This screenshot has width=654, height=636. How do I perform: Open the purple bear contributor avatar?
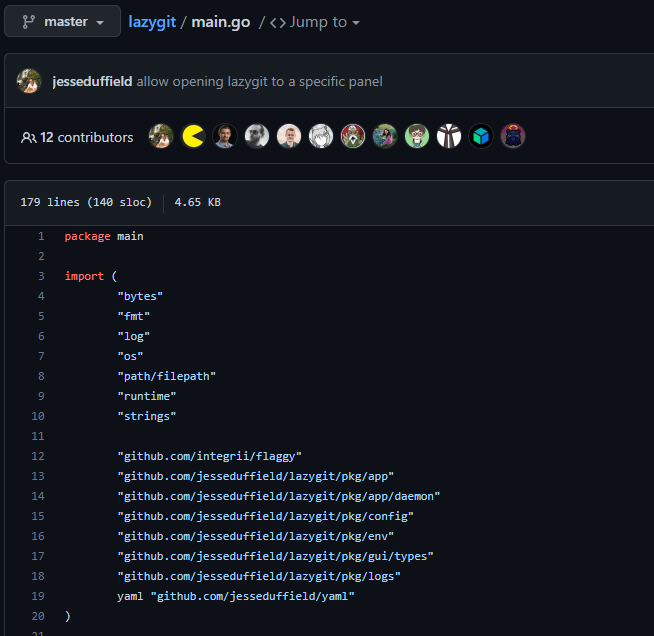pyautogui.click(x=513, y=136)
